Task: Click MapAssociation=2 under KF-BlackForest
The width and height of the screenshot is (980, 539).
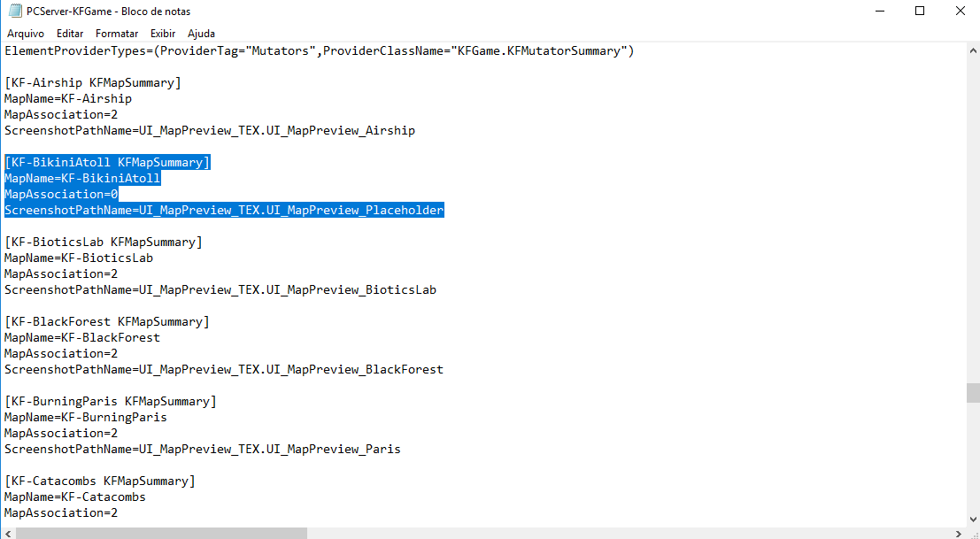Action: (x=61, y=353)
